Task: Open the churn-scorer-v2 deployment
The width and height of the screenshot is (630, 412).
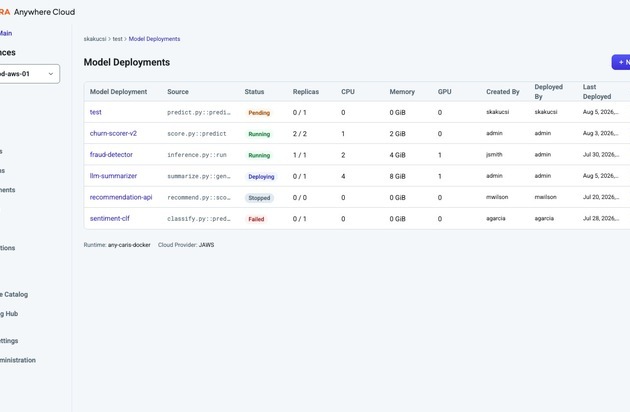Action: [113, 133]
